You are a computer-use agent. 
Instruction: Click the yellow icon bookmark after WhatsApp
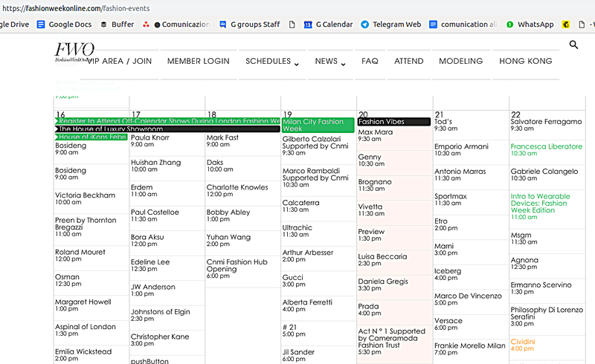[x=566, y=25]
